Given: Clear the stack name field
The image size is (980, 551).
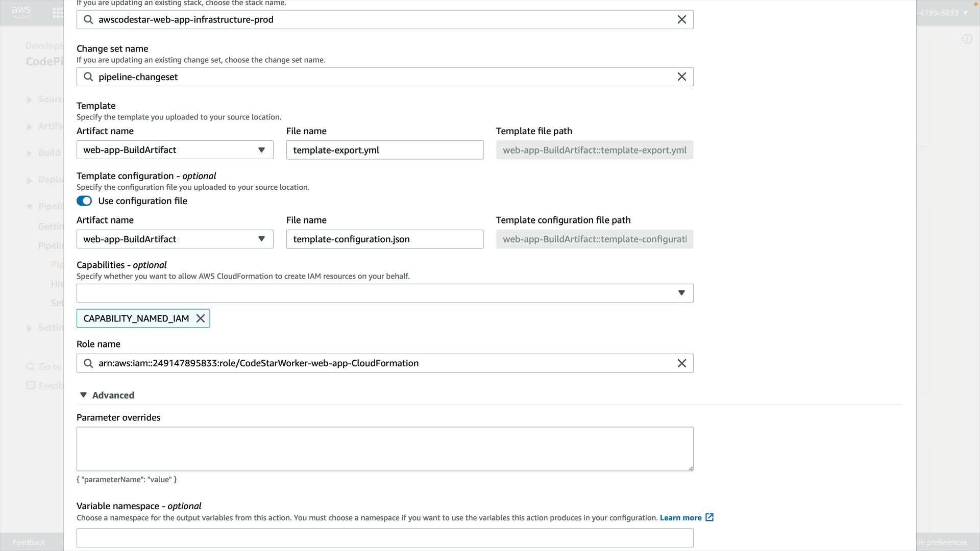Looking at the screenshot, I should 681,19.
